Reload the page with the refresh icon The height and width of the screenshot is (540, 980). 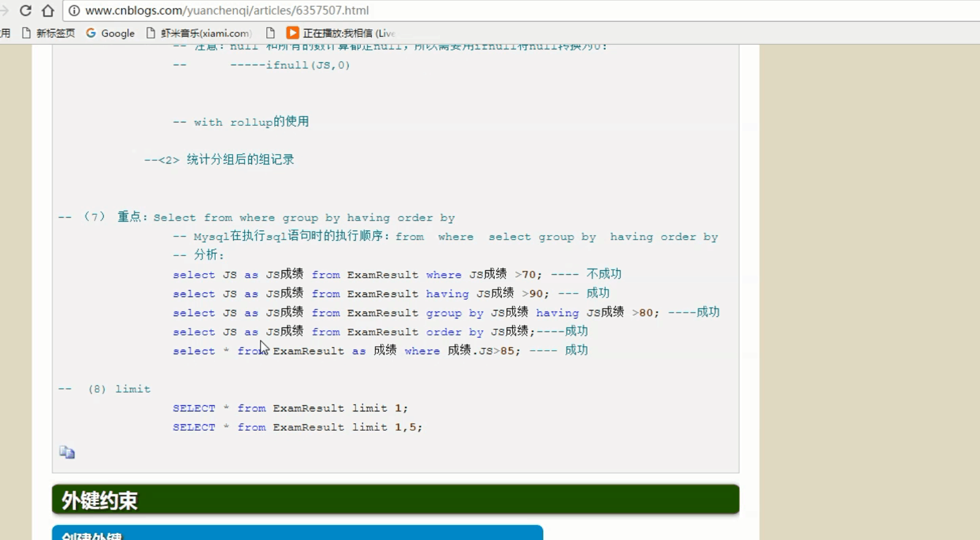[x=25, y=10]
